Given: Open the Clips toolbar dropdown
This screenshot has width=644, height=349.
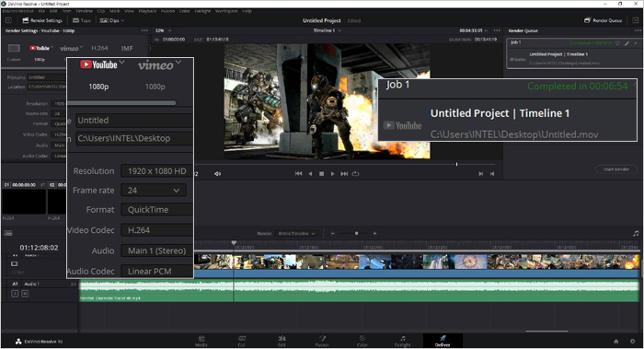Looking at the screenshot, I should pos(111,20).
